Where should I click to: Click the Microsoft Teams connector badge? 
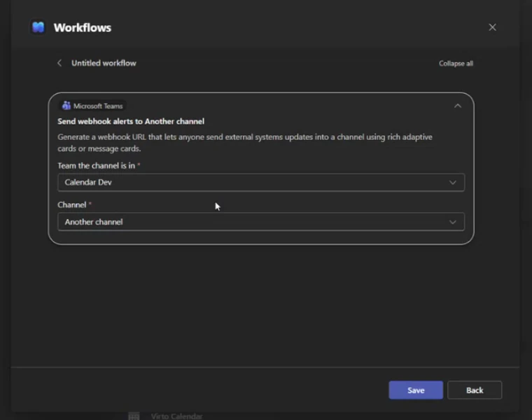(x=92, y=106)
